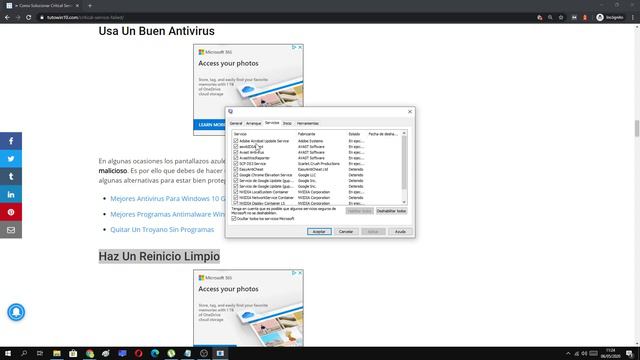The width and height of the screenshot is (640, 360).
Task: Switch to the Arranque tab
Action: click(253, 123)
